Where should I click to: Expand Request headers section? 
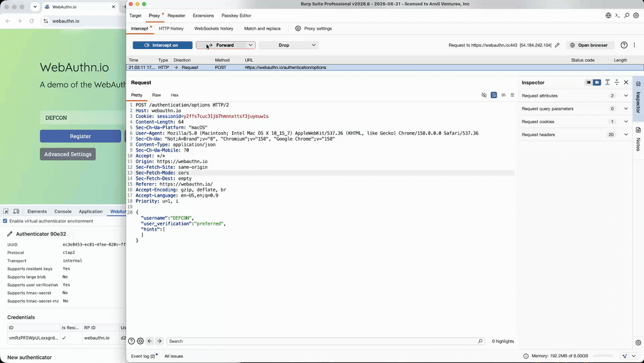[x=626, y=135]
